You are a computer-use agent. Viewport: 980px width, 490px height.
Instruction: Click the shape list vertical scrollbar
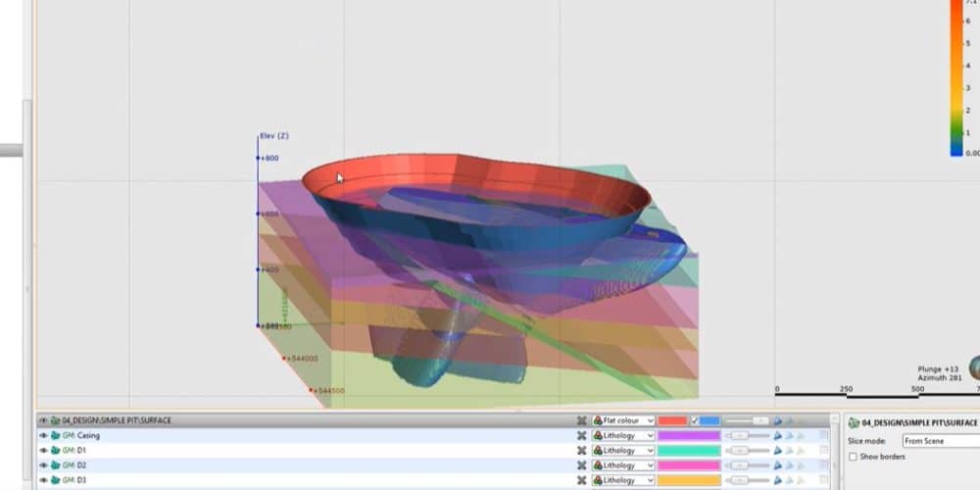(x=836, y=451)
